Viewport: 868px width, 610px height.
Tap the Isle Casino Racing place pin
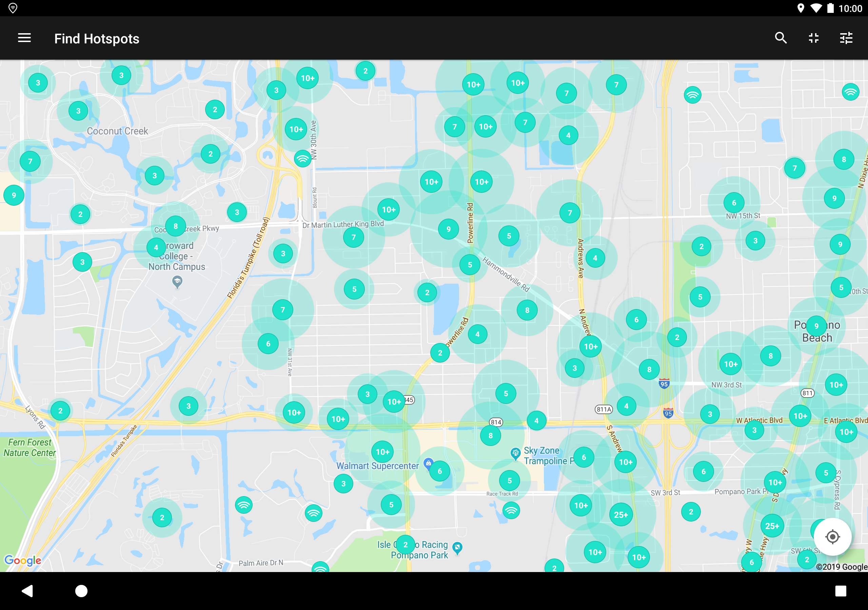(x=457, y=549)
